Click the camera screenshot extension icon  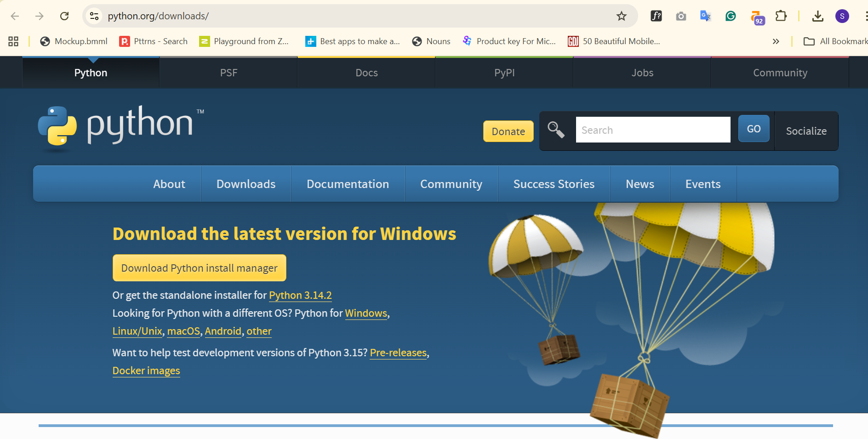pyautogui.click(x=681, y=16)
